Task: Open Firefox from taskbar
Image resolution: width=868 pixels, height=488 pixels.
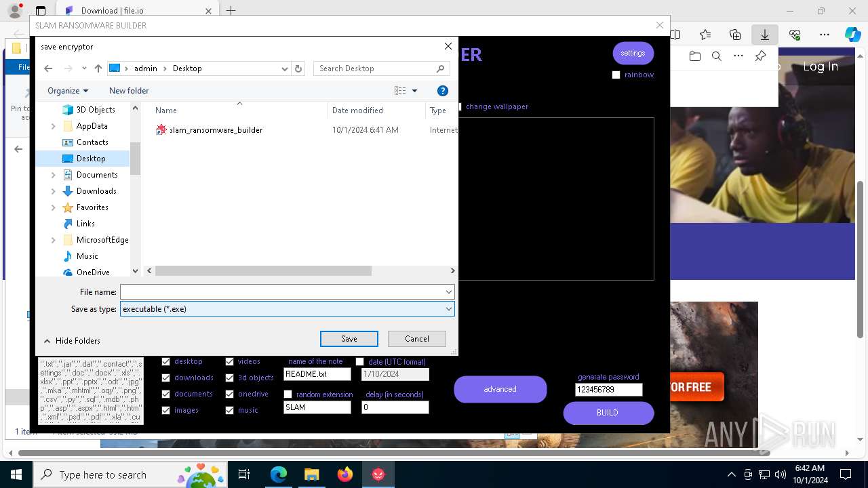Action: (x=345, y=474)
